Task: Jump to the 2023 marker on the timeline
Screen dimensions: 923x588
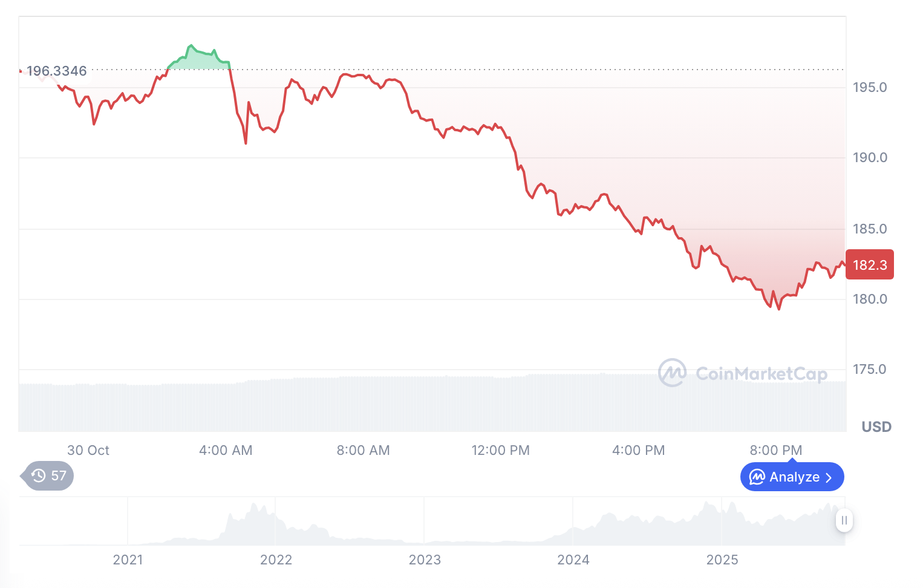Action: [x=425, y=560]
